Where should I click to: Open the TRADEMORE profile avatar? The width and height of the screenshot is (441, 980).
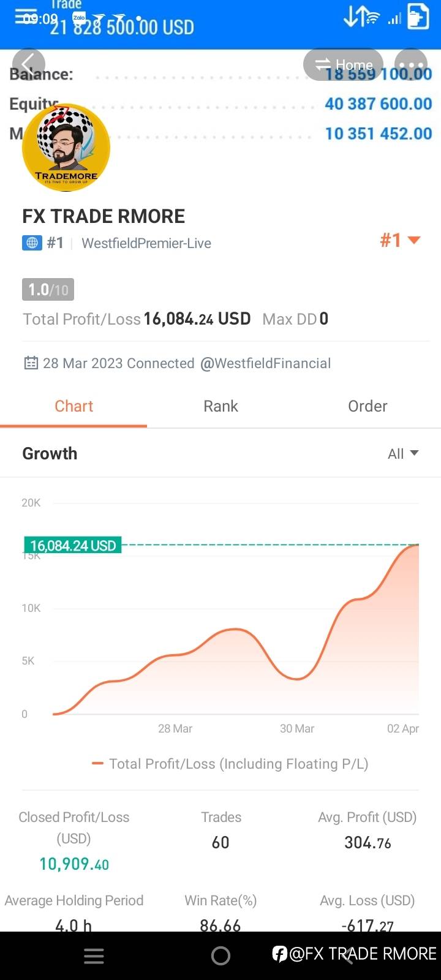66,148
